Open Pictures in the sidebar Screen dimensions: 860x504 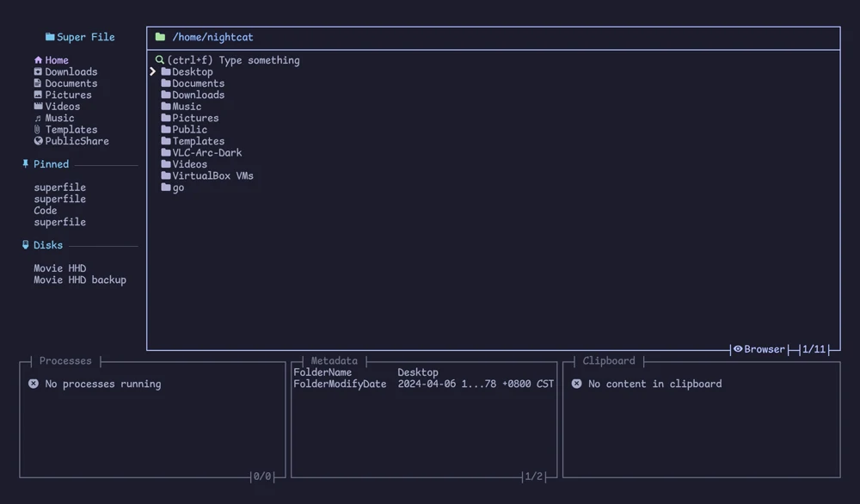68,95
